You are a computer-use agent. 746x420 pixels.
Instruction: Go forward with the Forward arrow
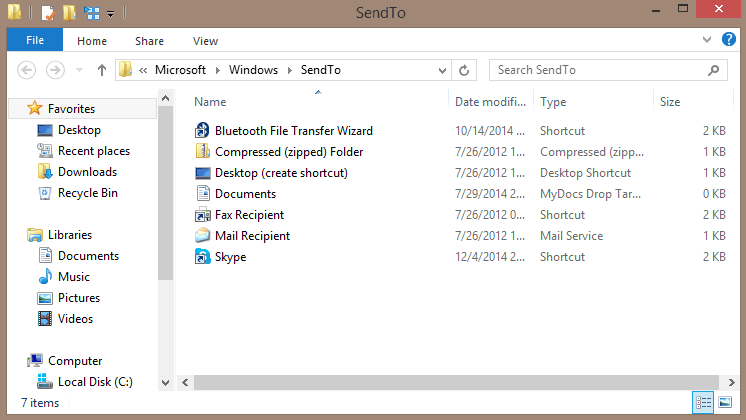55,70
